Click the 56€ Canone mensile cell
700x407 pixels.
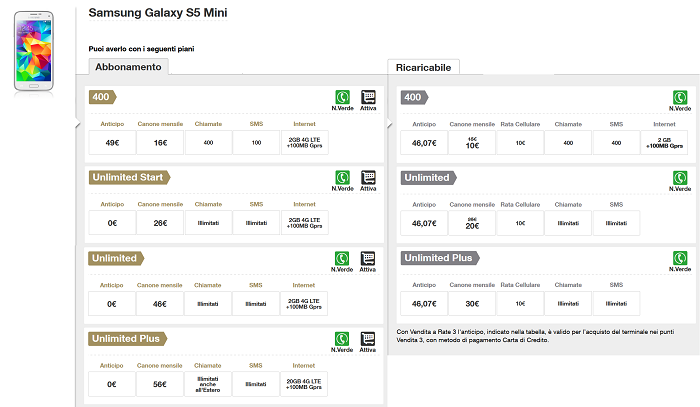pos(159,384)
